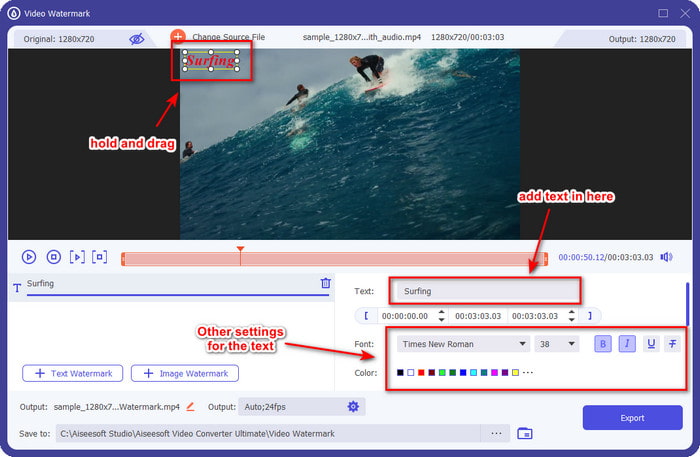This screenshot has width=700, height=457.
Task: Toggle Underline formatting
Action: pos(651,344)
